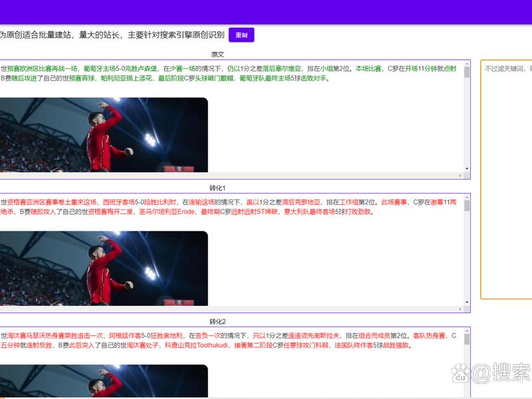This screenshot has width=532, height=399.
Task: Click the 转化2 heading label
Action: point(217,322)
